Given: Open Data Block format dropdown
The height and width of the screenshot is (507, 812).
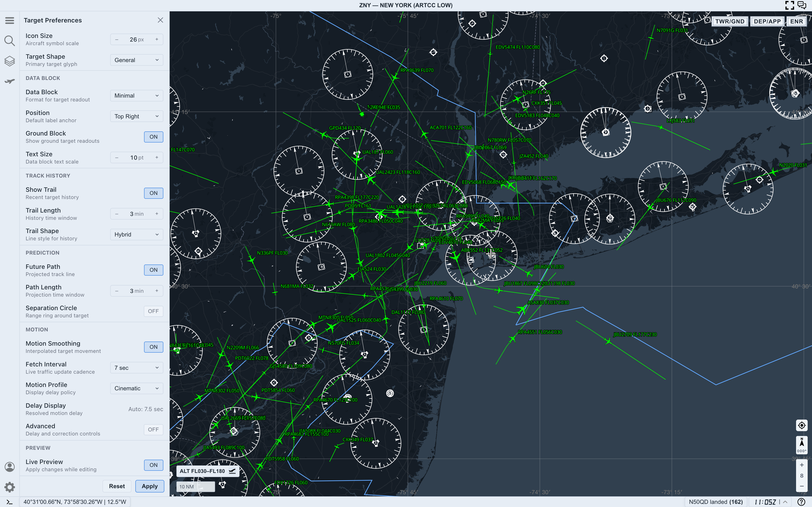Looking at the screenshot, I should coord(137,96).
